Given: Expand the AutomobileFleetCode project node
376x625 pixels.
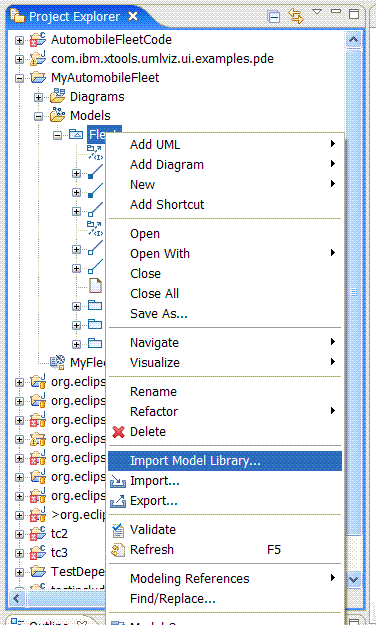Looking at the screenshot, I should coord(19,40).
